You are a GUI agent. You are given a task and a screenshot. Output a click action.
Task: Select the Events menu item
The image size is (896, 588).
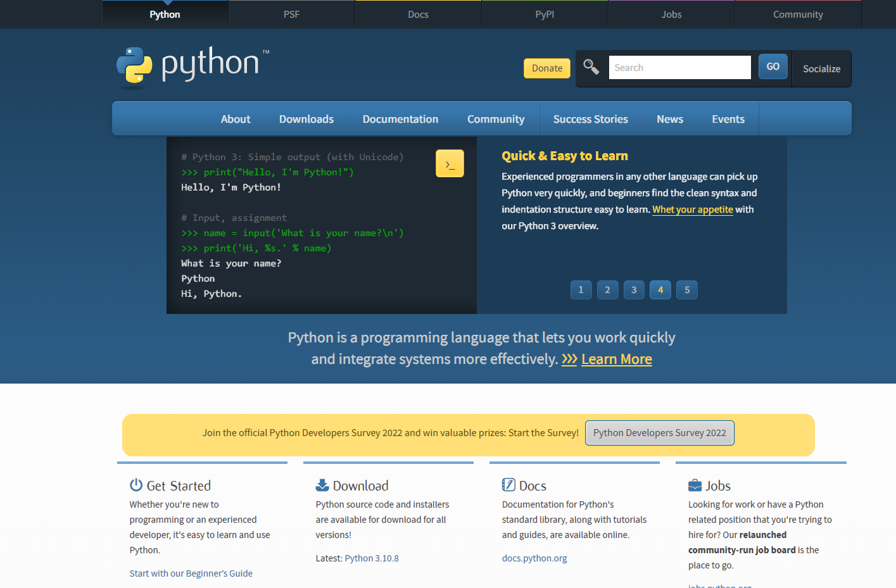click(x=728, y=118)
